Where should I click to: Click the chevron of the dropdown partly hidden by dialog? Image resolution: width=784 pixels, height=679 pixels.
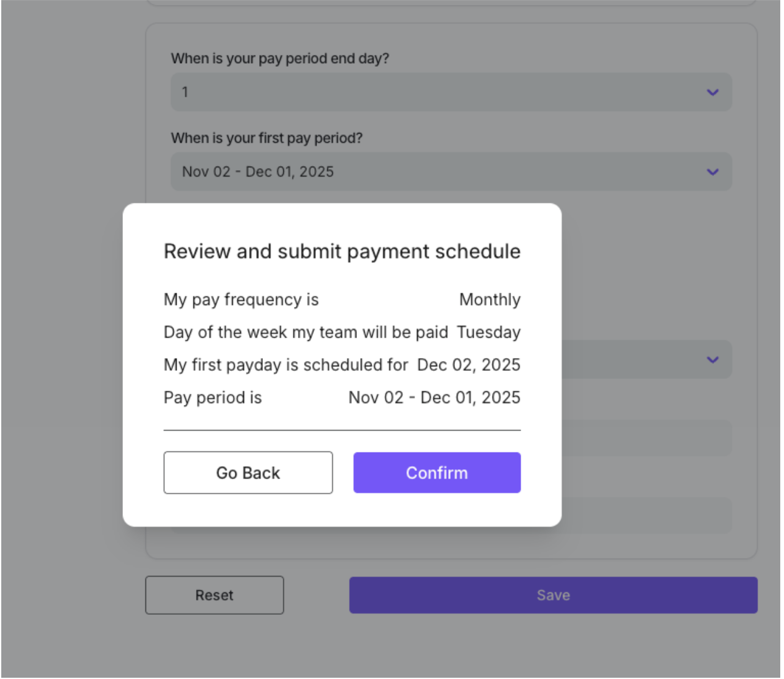point(712,359)
